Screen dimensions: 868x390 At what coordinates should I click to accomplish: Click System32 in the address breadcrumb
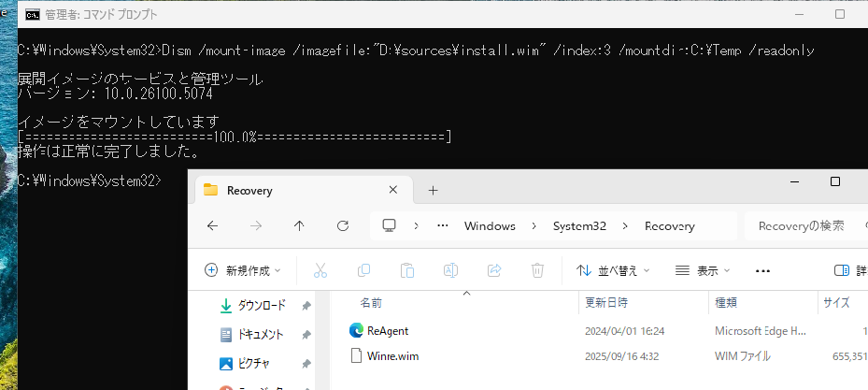[579, 226]
